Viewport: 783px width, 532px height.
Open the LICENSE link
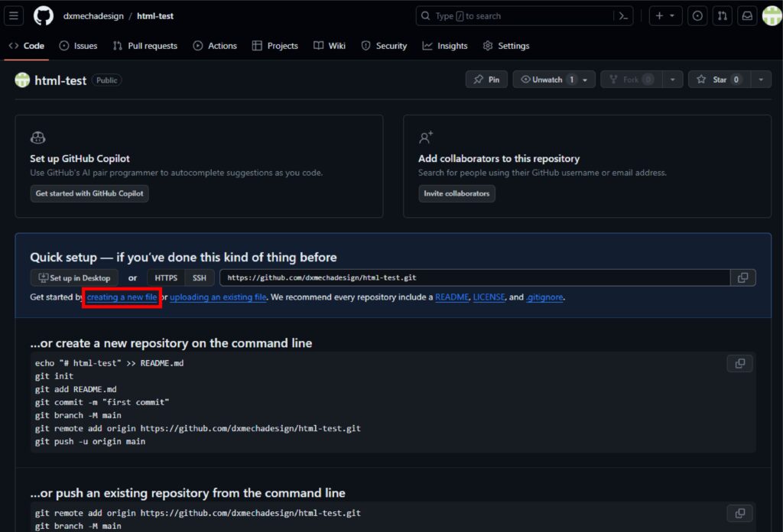click(x=489, y=297)
